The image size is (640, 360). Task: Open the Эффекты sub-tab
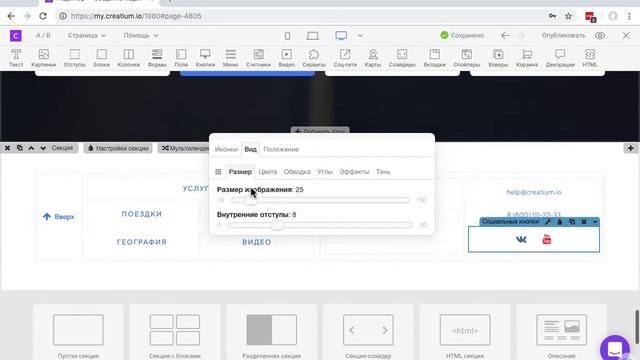point(354,172)
